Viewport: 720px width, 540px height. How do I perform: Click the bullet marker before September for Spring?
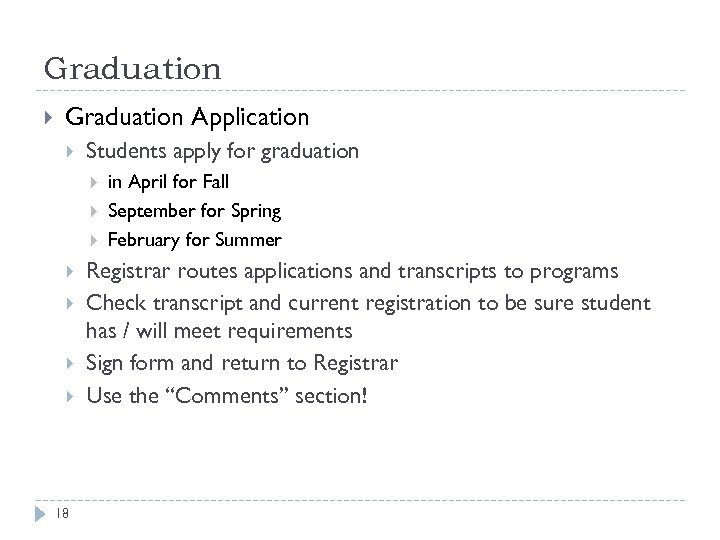(x=93, y=211)
